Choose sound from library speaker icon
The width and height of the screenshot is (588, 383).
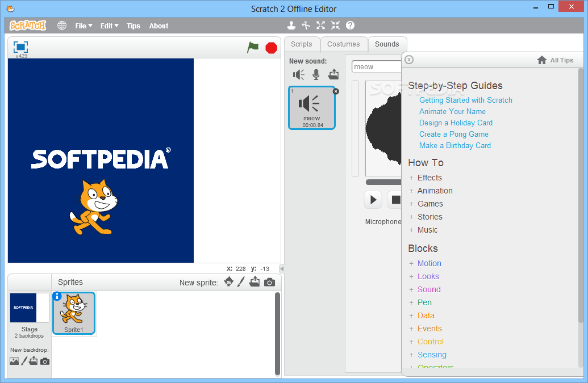coord(298,75)
